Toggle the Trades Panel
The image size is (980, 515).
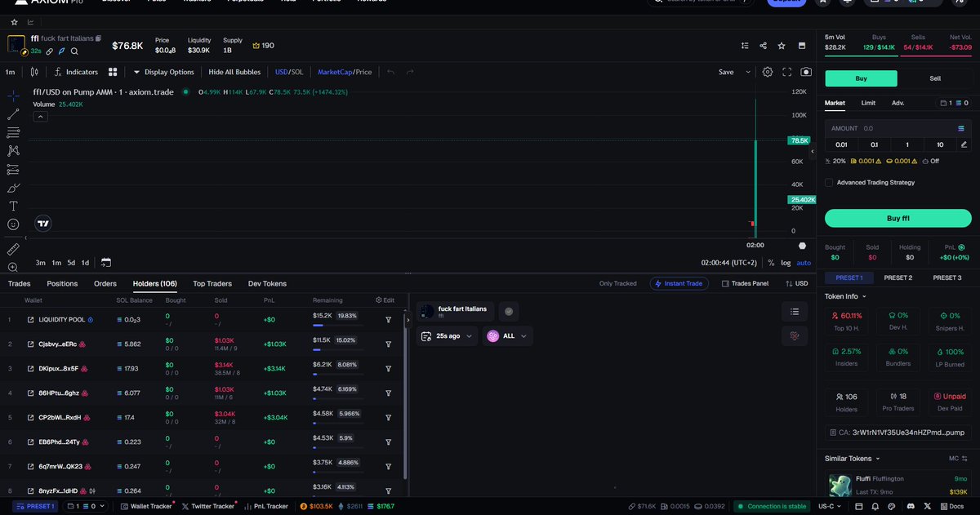click(x=746, y=283)
